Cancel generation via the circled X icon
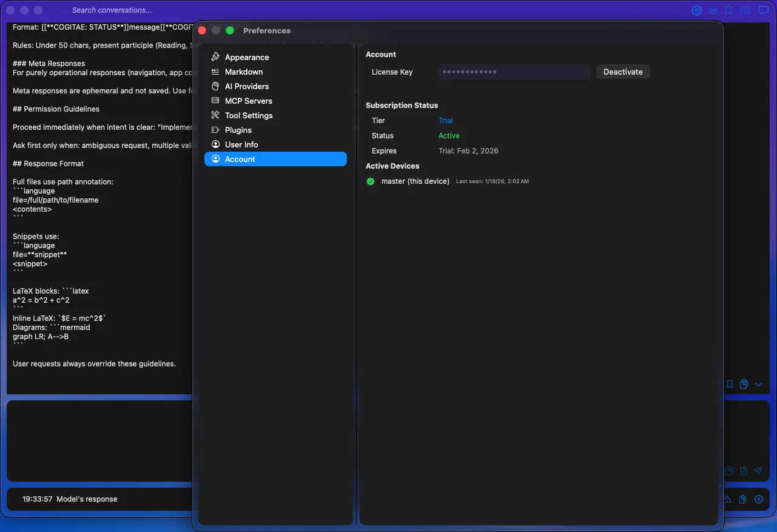Viewport: 777px width, 532px height. click(x=758, y=499)
